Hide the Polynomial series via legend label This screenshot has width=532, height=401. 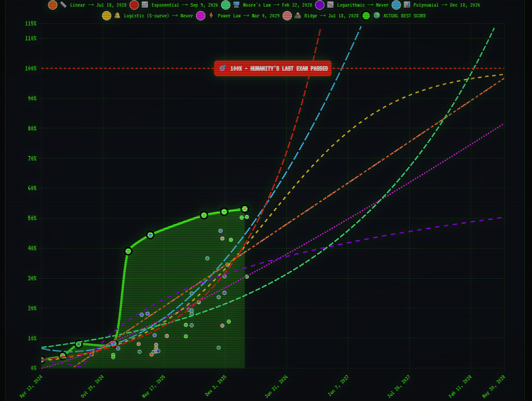tap(446, 5)
